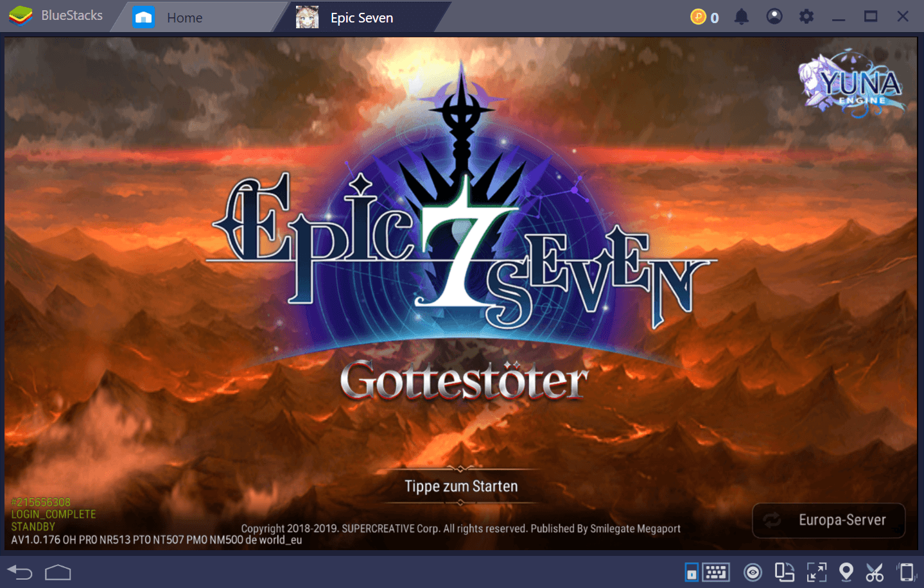Click the Android home button
Viewport: 924px width, 588px height.
(x=58, y=571)
